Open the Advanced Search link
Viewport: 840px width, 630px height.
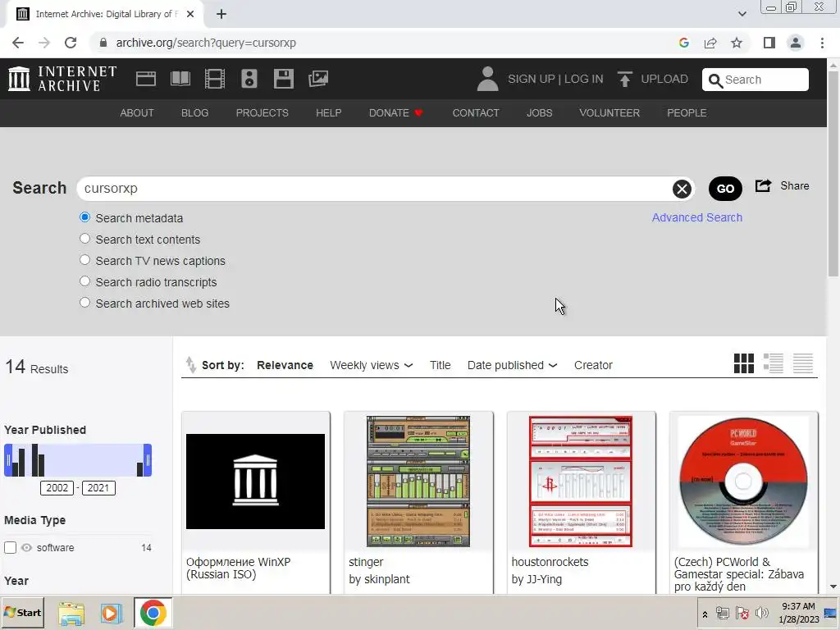click(x=697, y=217)
